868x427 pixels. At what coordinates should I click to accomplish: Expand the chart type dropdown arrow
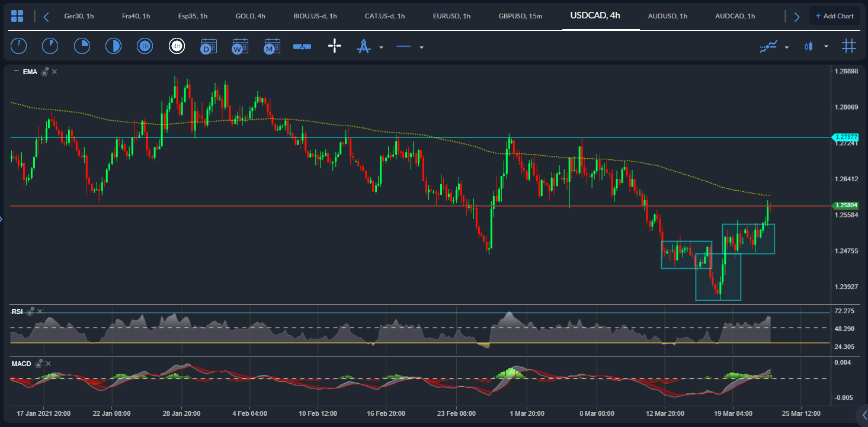[826, 47]
